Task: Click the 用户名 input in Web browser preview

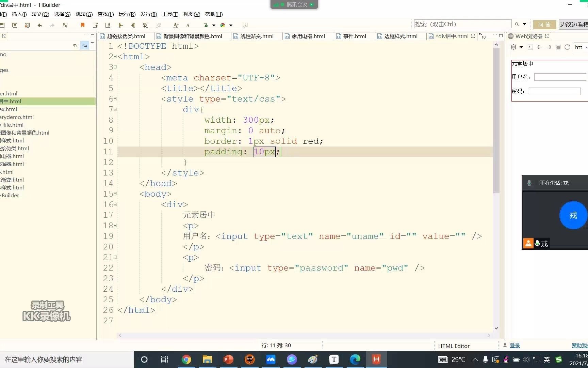Action: (x=560, y=77)
